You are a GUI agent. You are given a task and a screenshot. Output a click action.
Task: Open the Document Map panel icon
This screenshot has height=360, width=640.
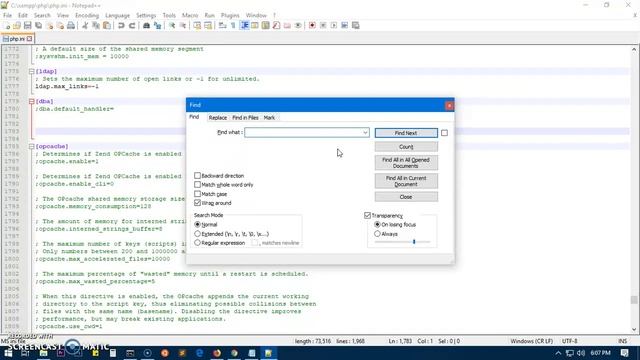266,25
